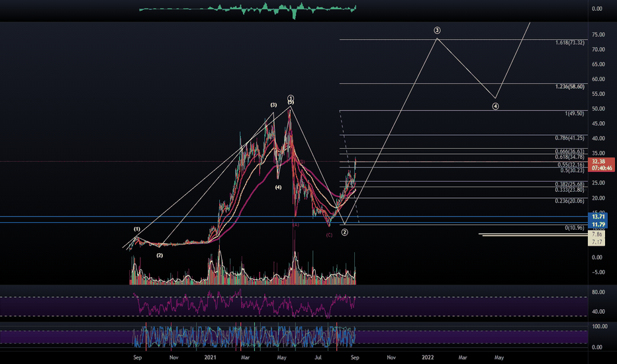Click the red 32.38 current price label

point(598,161)
